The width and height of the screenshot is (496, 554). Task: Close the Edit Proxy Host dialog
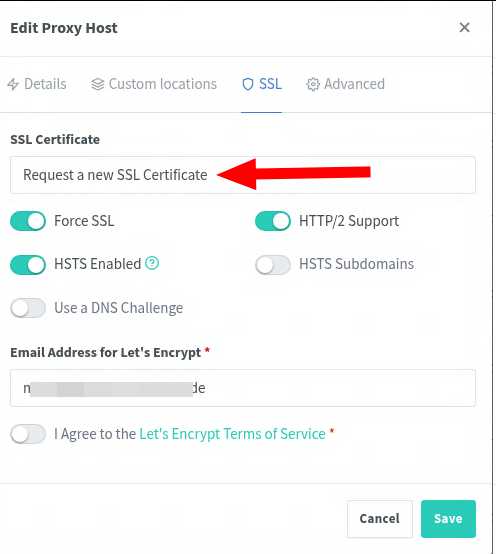point(465,28)
